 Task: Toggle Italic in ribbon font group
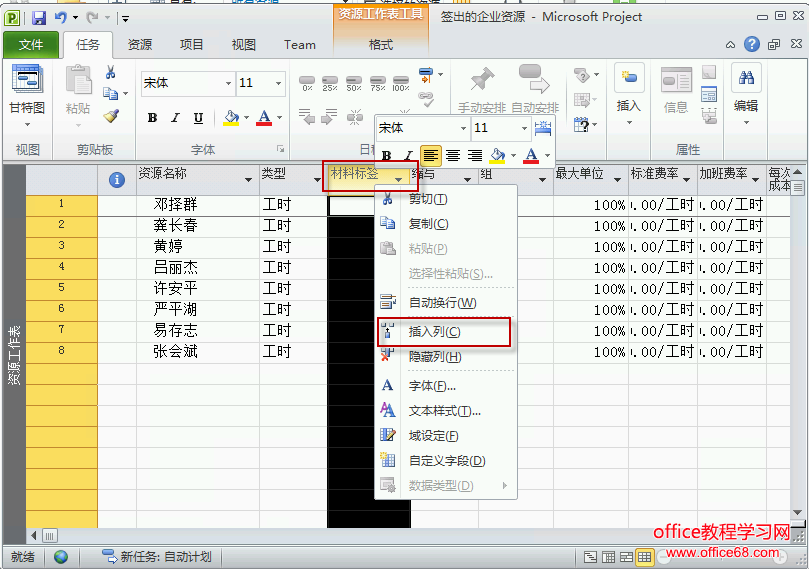pyautogui.click(x=175, y=118)
